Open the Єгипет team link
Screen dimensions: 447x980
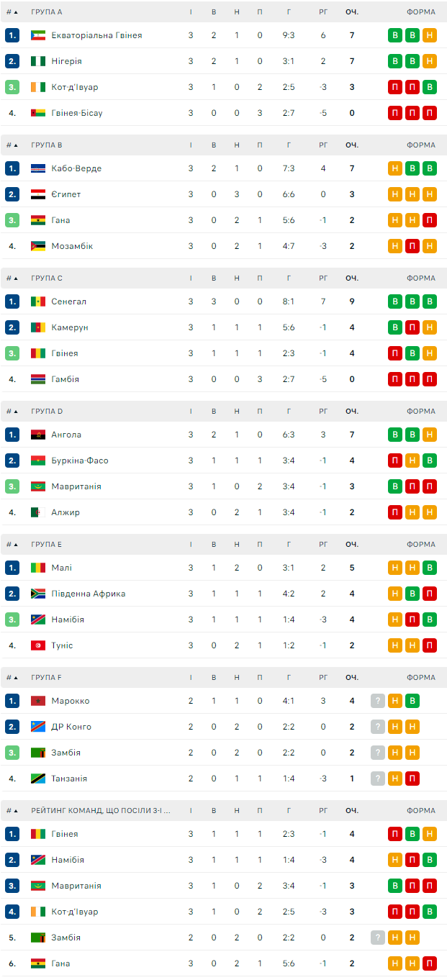click(66, 194)
